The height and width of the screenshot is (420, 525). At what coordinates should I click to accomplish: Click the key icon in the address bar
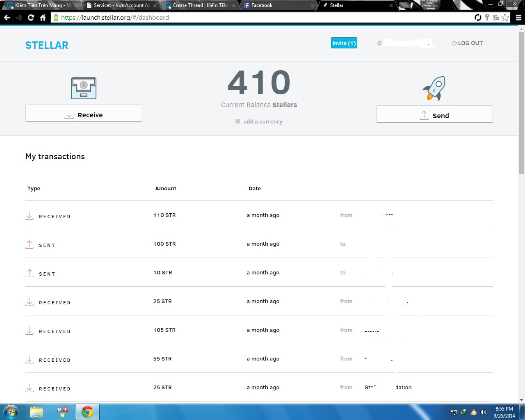[487, 18]
